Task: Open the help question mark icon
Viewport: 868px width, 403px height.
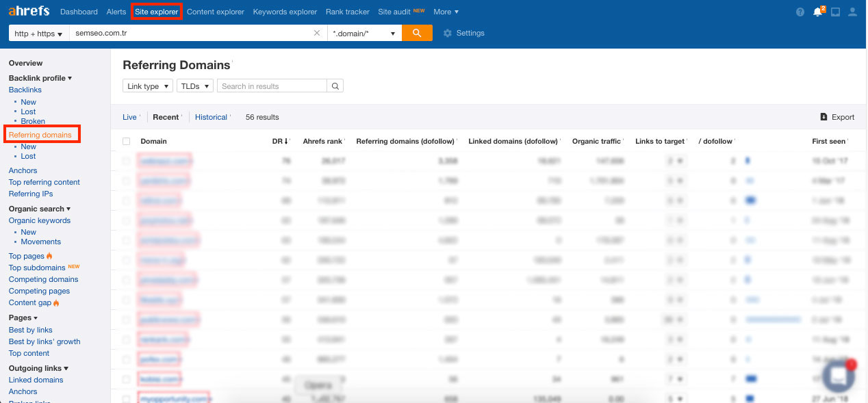Action: click(x=800, y=12)
